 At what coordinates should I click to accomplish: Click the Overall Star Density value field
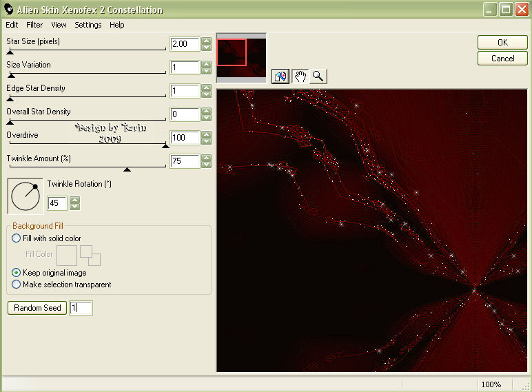coord(185,114)
